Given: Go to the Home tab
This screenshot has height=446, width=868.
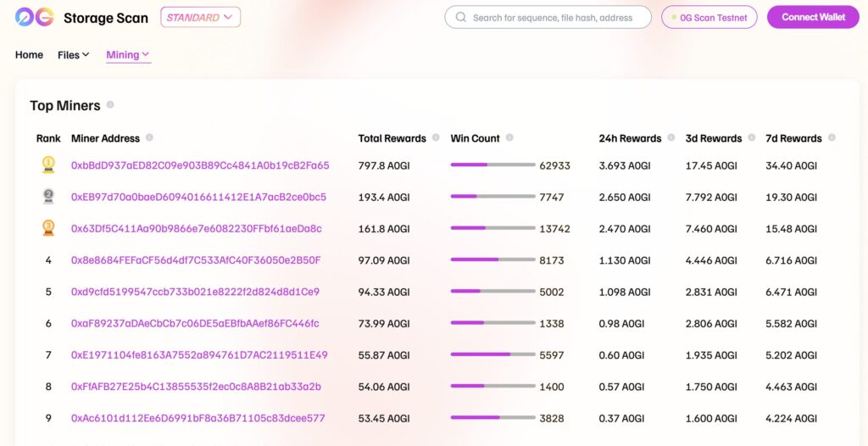Looking at the screenshot, I should (x=30, y=55).
